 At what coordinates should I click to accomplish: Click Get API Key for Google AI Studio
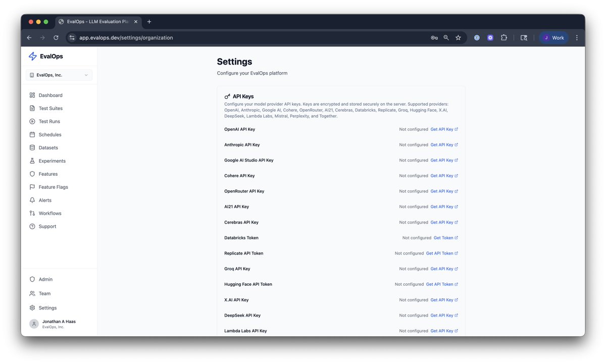pos(444,161)
